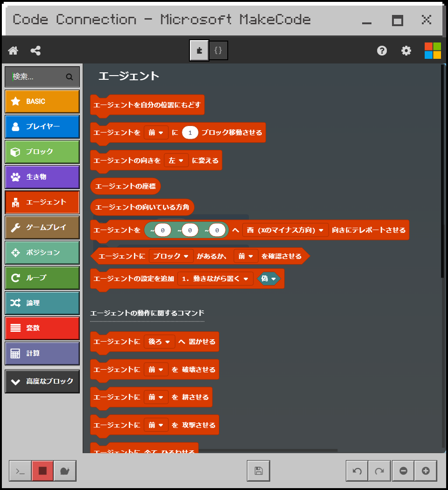The height and width of the screenshot is (490, 448).
Task: Click the エージェント flyout heading
Action: 129,76
